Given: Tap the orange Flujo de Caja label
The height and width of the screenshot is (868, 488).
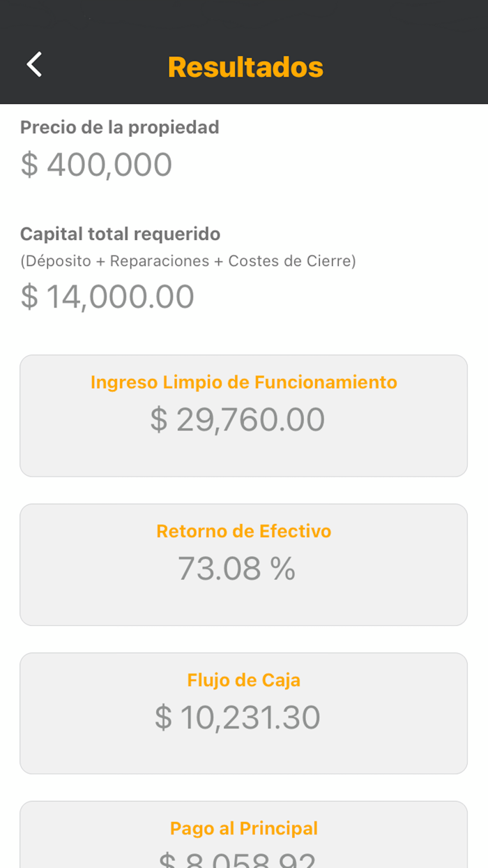Looking at the screenshot, I should click(243, 680).
